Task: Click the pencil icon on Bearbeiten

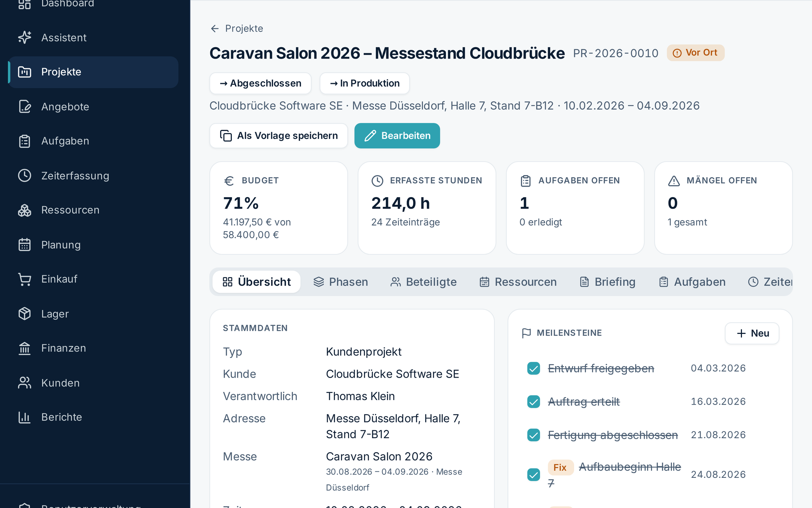Action: (370, 135)
